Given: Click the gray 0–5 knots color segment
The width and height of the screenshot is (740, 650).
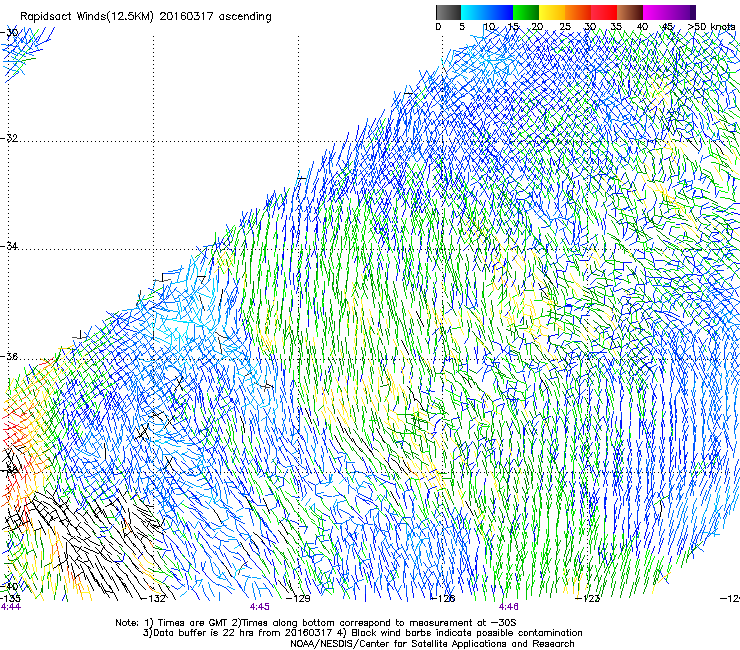Looking at the screenshot, I should [x=448, y=12].
